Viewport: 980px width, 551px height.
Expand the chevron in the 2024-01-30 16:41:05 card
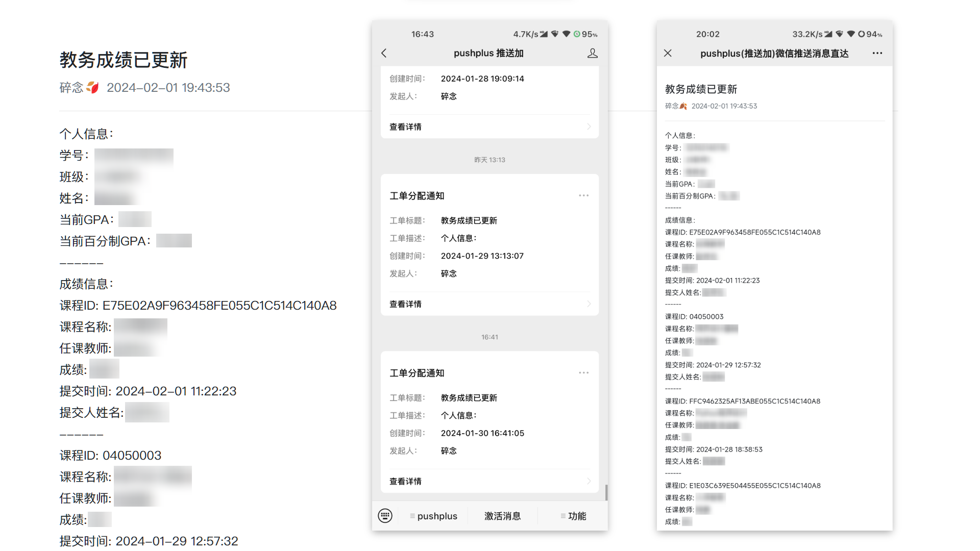pos(589,481)
